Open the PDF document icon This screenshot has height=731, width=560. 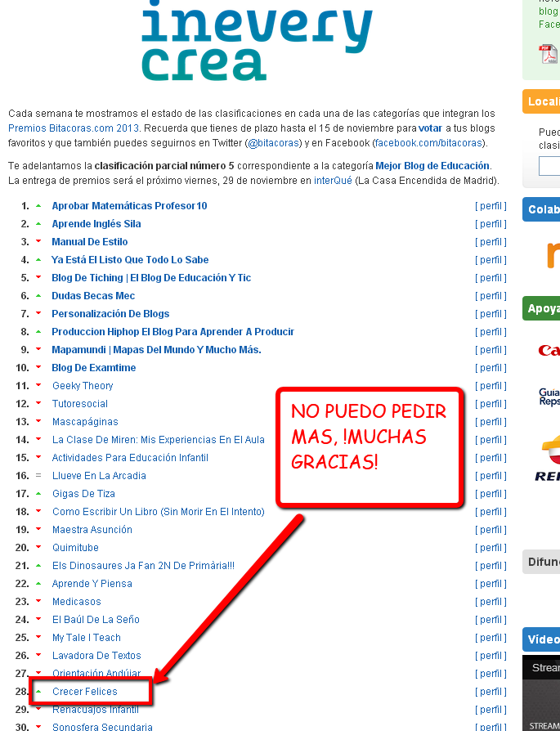[547, 55]
